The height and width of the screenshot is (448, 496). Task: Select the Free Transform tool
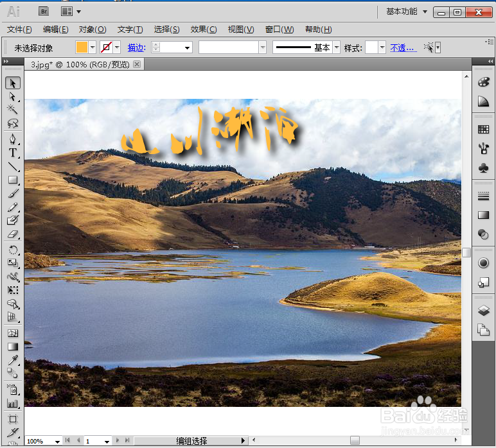point(13,290)
